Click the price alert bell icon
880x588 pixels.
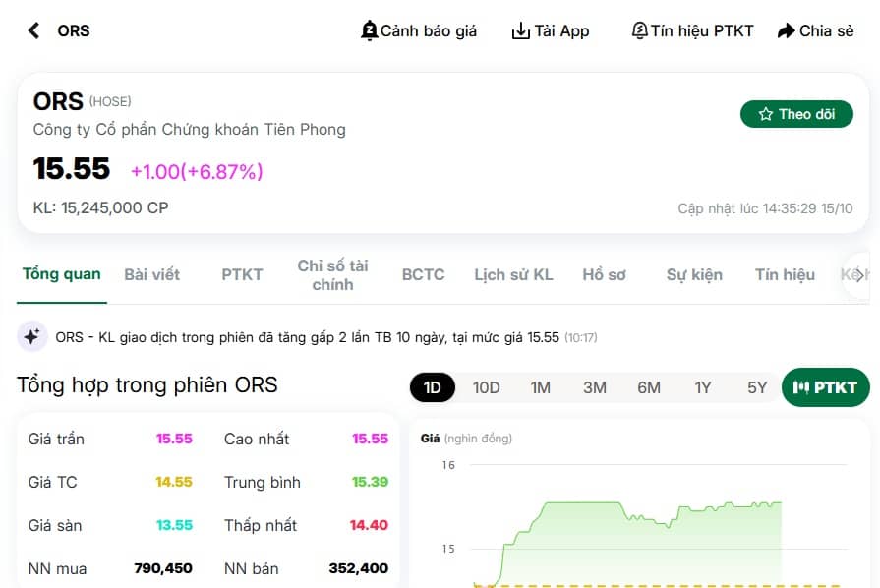coord(369,30)
